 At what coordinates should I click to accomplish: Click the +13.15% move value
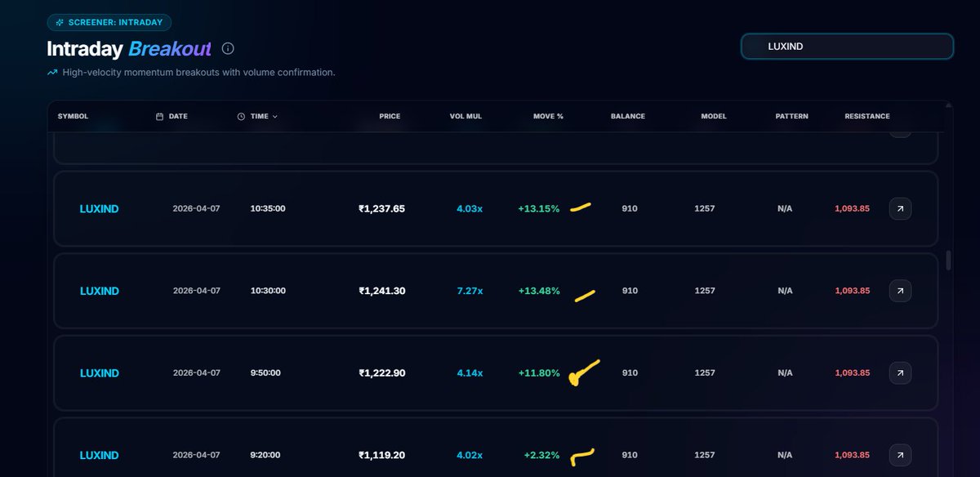click(x=539, y=209)
